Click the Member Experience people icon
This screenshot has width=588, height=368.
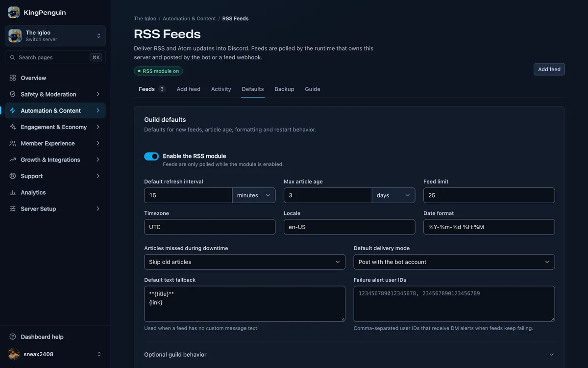[13, 143]
